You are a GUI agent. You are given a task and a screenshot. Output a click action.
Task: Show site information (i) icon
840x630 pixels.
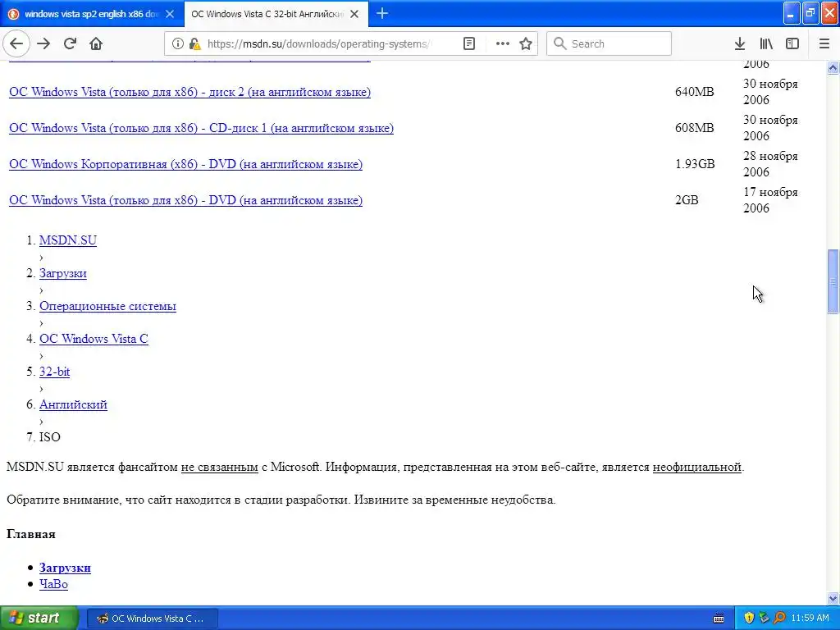point(177,44)
